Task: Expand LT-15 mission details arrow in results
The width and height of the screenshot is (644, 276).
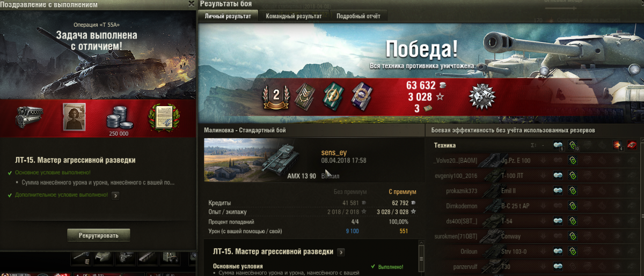Action: tap(341, 252)
